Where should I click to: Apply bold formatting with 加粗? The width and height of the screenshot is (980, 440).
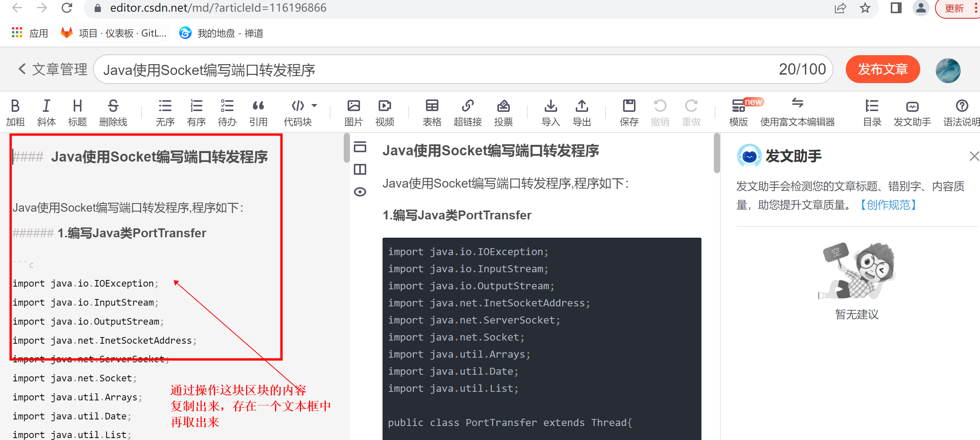[x=15, y=113]
